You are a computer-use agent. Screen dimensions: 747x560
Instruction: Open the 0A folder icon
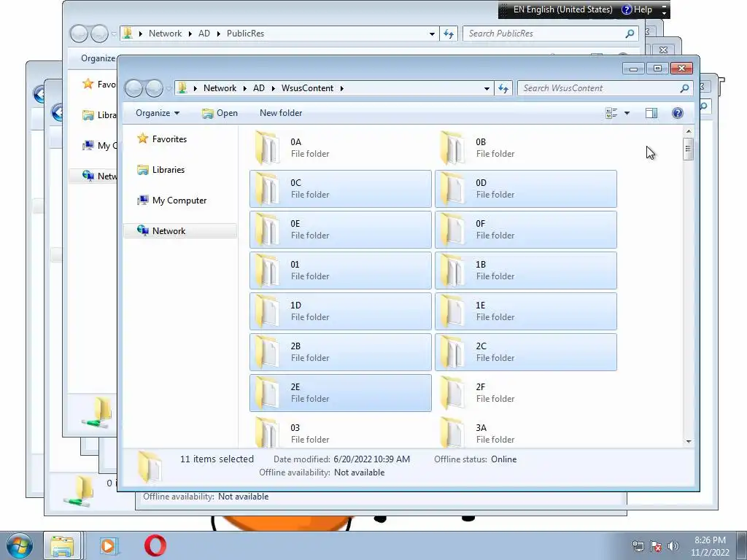tap(267, 147)
